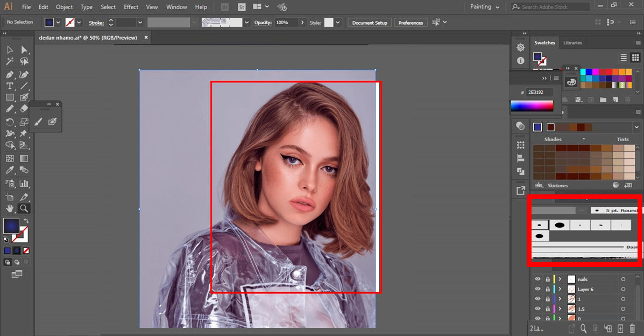Screen dimensions: 644x336
Task: Select the Swatches tab
Action: 544,43
